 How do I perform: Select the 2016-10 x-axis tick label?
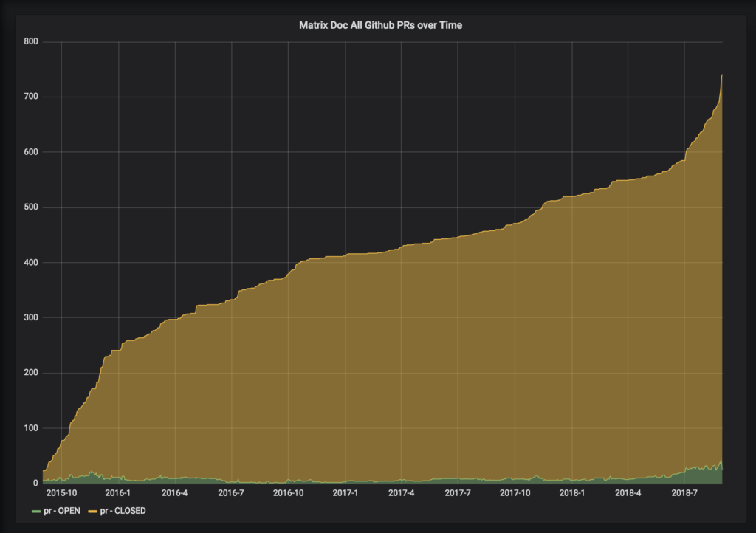coord(288,493)
